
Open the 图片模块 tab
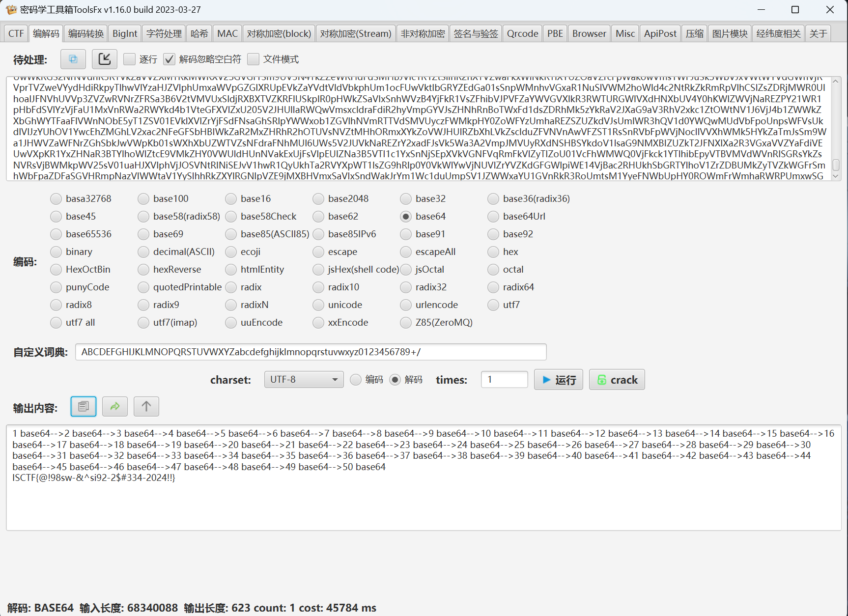(x=730, y=33)
